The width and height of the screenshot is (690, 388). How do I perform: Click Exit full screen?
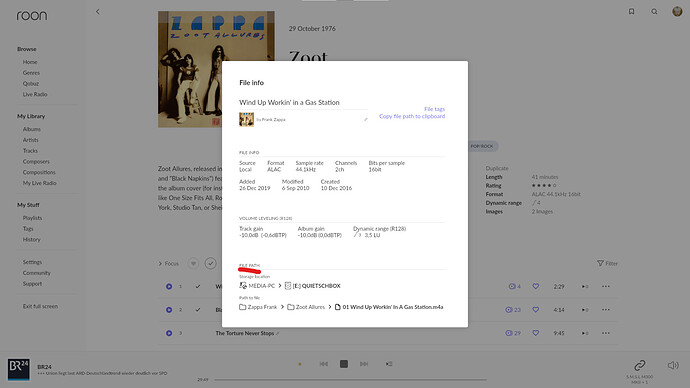[40, 306]
